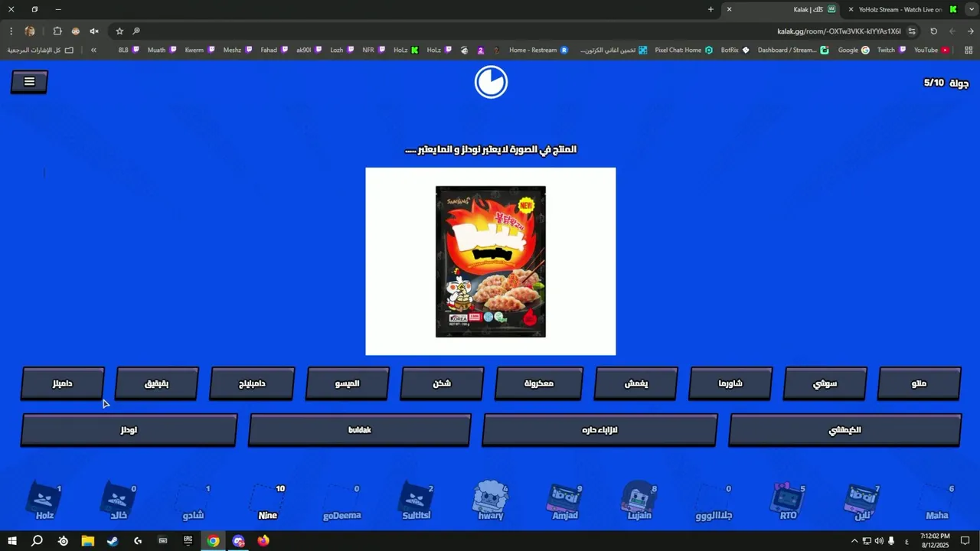980x551 pixels.
Task: Open Windows search from taskbar
Action: pyautogui.click(x=37, y=541)
